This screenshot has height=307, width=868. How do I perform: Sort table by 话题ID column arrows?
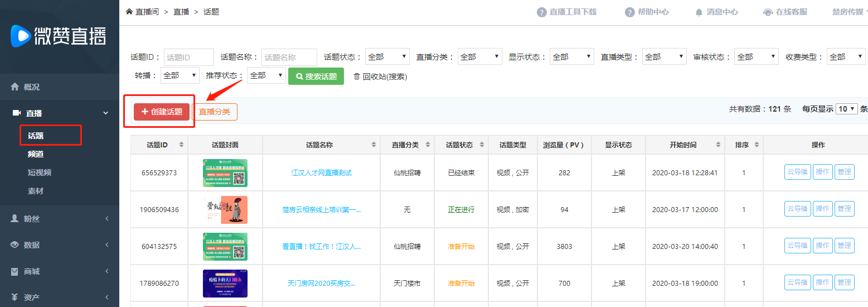tap(181, 145)
